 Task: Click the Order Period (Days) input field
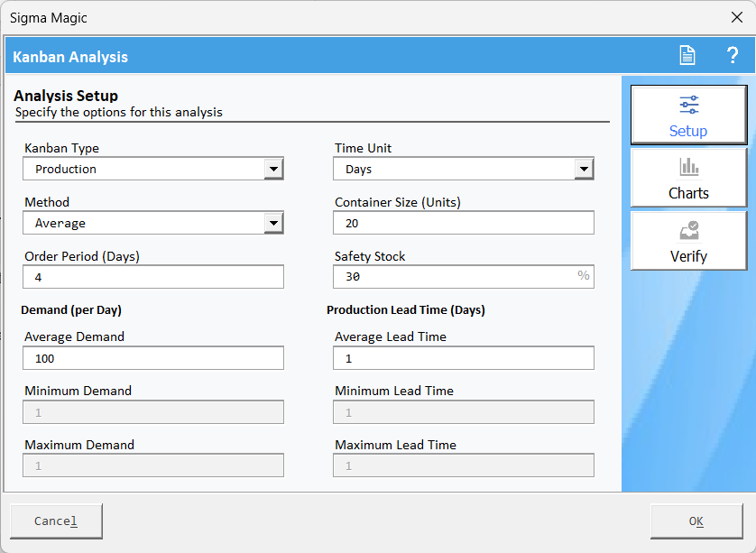(x=153, y=277)
